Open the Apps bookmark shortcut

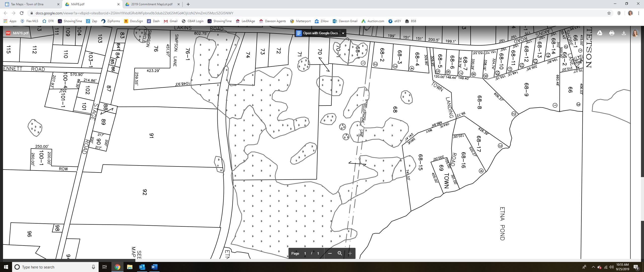10,21
